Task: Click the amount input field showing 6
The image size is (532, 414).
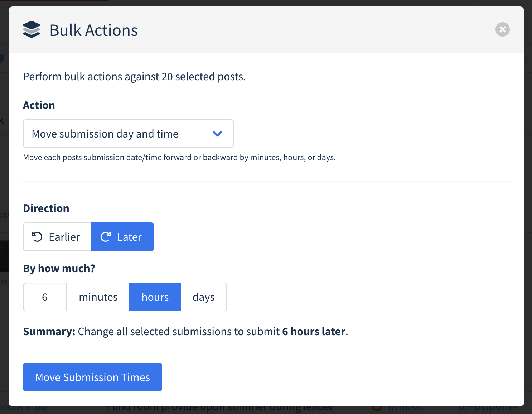Action: (x=45, y=297)
